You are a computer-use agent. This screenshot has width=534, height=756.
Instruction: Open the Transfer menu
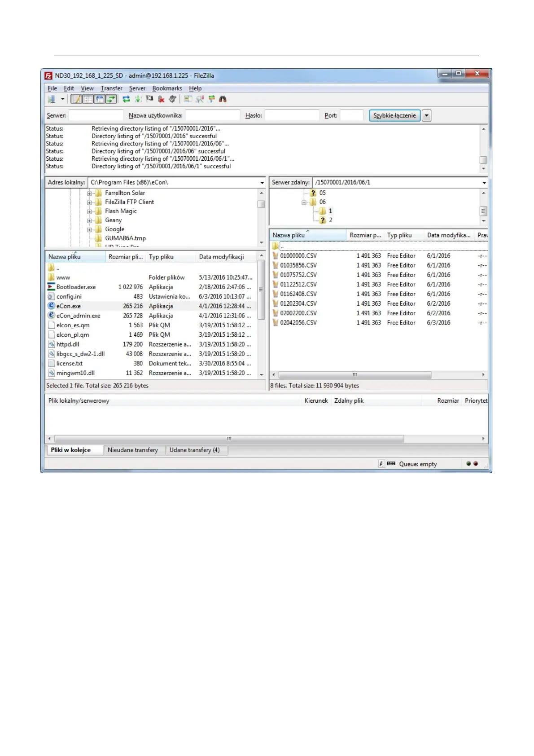(111, 88)
